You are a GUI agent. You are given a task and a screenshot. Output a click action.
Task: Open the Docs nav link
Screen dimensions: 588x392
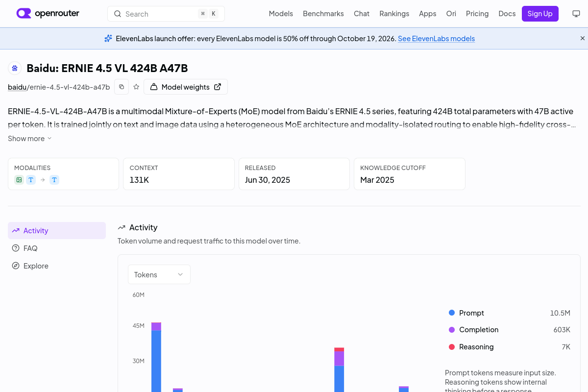[x=507, y=14]
